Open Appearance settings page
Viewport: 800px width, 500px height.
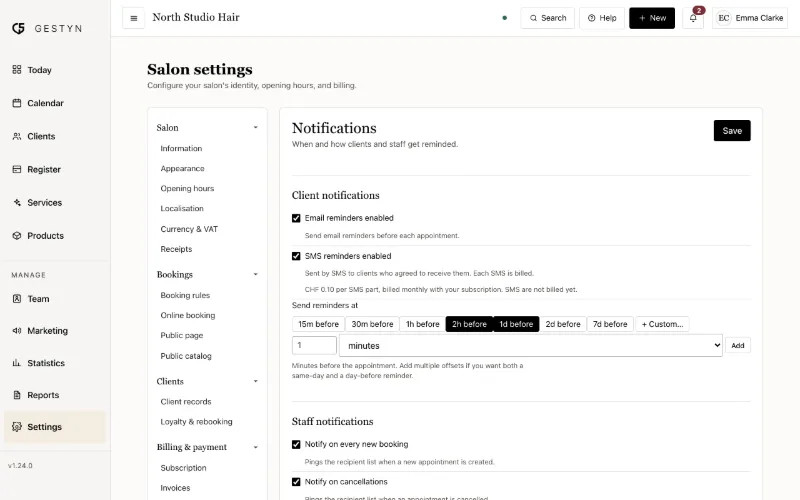pyautogui.click(x=182, y=168)
